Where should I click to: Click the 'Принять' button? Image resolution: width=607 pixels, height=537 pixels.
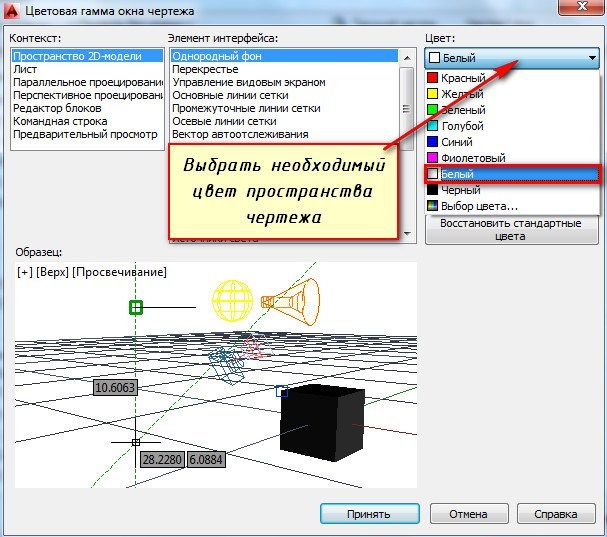click(x=370, y=514)
